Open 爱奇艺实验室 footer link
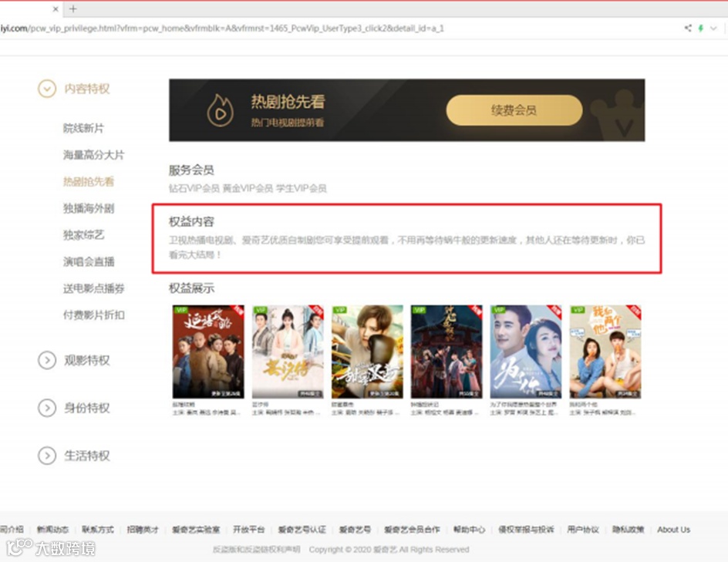The image size is (728, 562). click(x=195, y=530)
